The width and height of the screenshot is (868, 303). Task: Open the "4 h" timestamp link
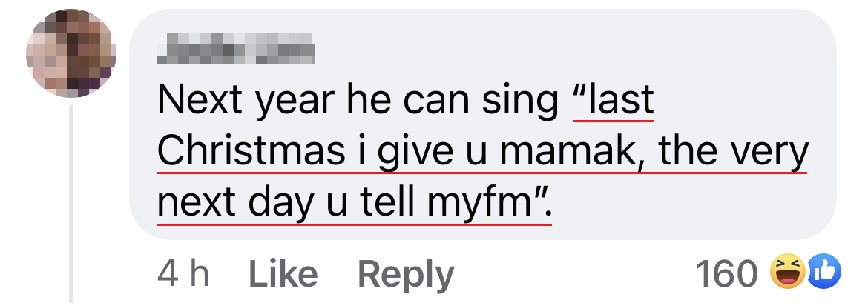click(183, 274)
